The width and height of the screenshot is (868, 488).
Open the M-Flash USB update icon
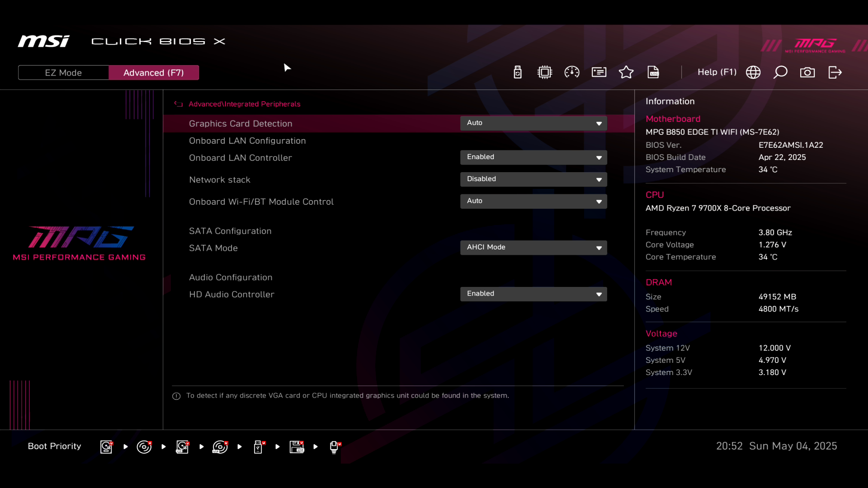(518, 72)
